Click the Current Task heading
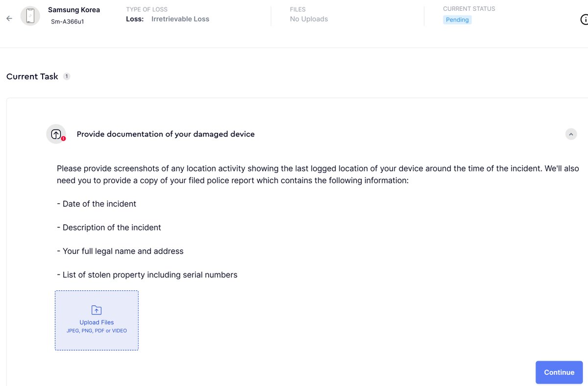The image size is (588, 386). coord(32,76)
